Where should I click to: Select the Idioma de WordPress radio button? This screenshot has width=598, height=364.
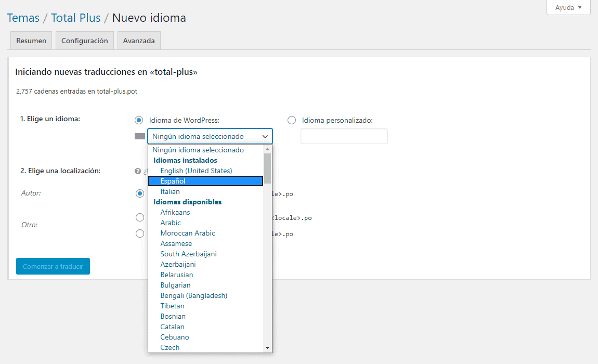(x=139, y=120)
